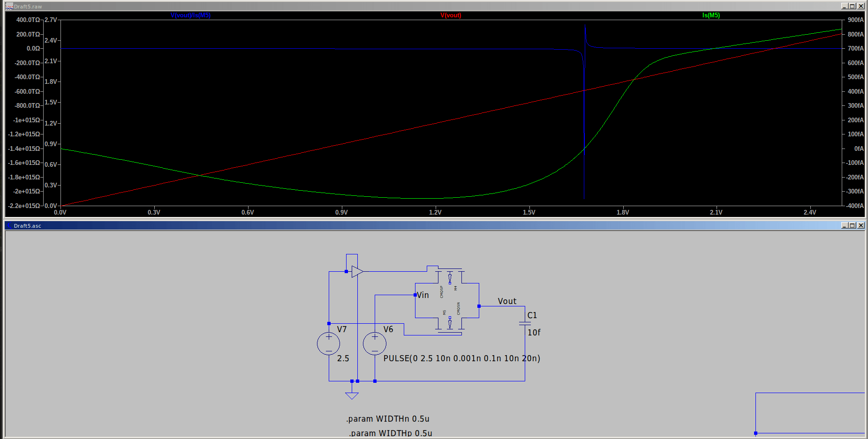Select the ground symbol in the schematic
The width and height of the screenshot is (868, 439).
tap(352, 395)
